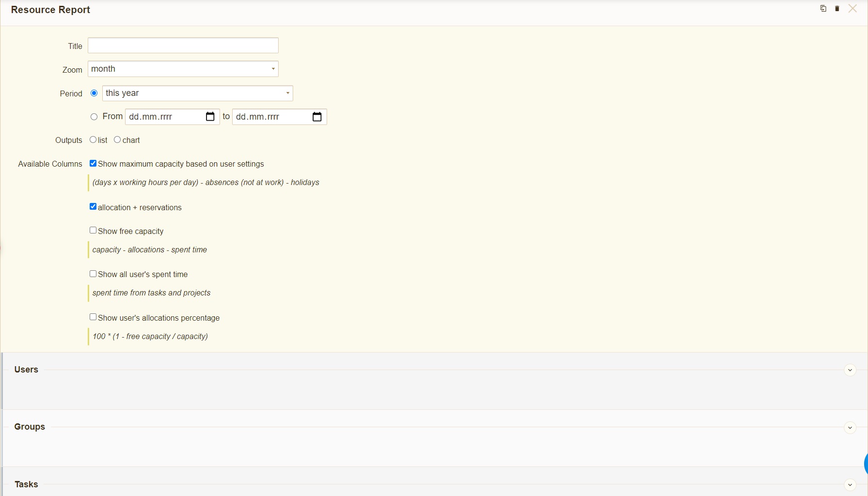The height and width of the screenshot is (496, 868).
Task: Click the To date input
Action: [280, 117]
